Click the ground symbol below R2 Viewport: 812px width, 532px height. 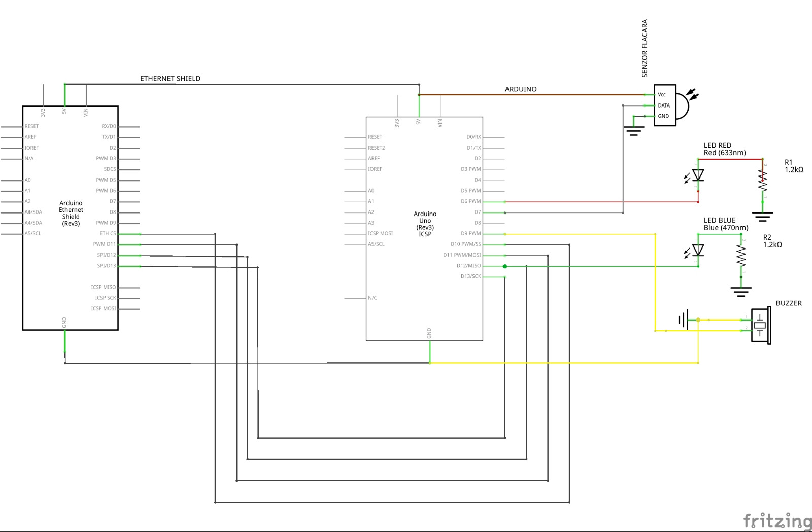pyautogui.click(x=741, y=292)
